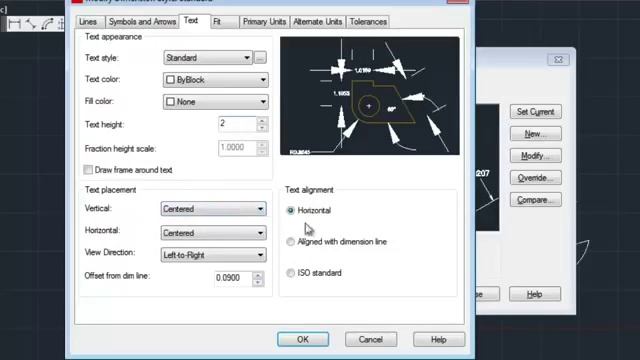Click Modify in Dimension Style Manager

tap(536, 156)
